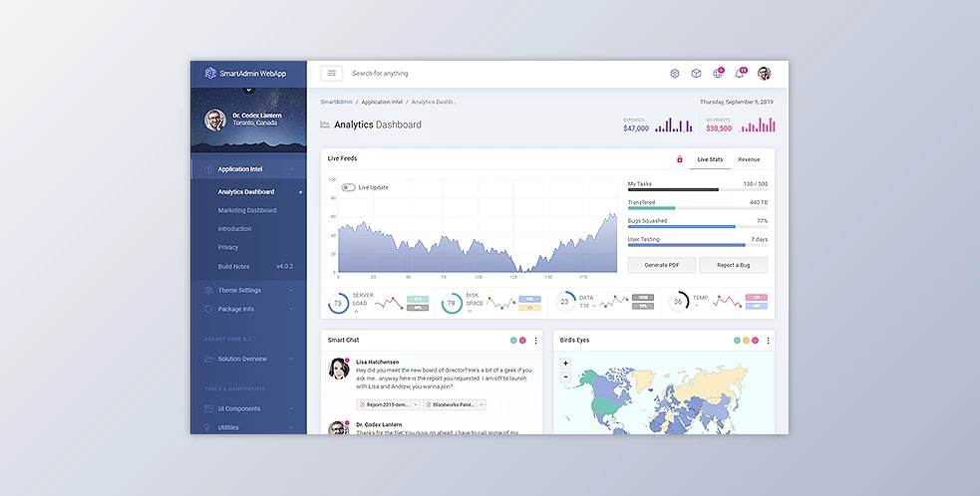Open the settings gear icon in header
This screenshot has width=980, height=496.
(x=675, y=74)
